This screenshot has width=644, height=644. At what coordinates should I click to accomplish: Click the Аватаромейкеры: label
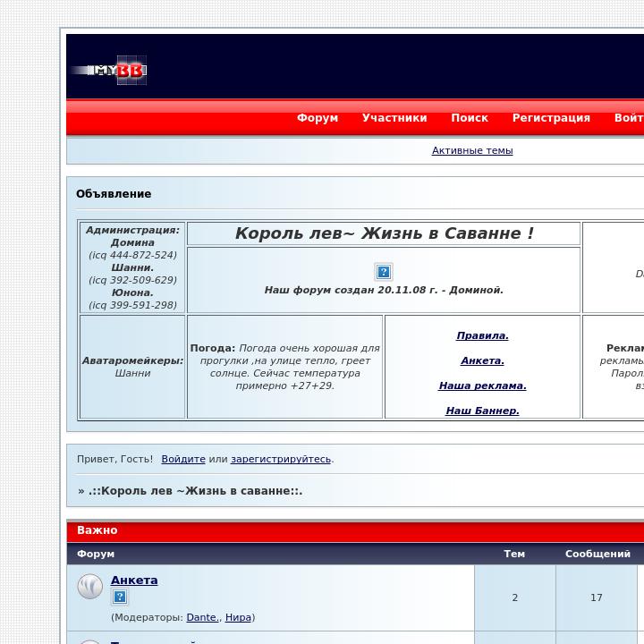[132, 360]
